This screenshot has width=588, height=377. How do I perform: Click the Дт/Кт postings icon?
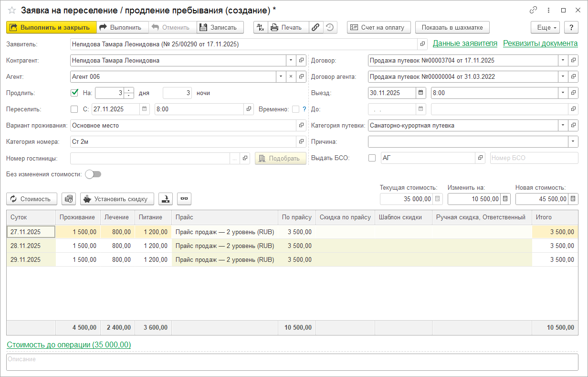261,27
